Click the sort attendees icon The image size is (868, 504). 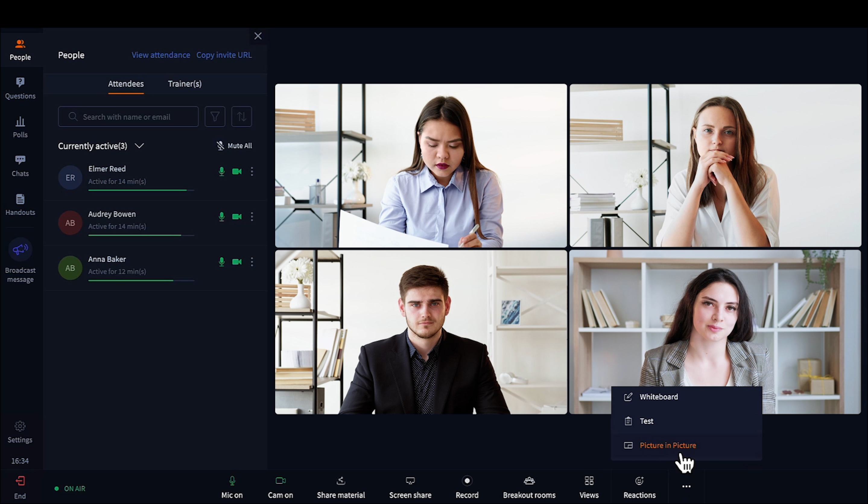(242, 116)
